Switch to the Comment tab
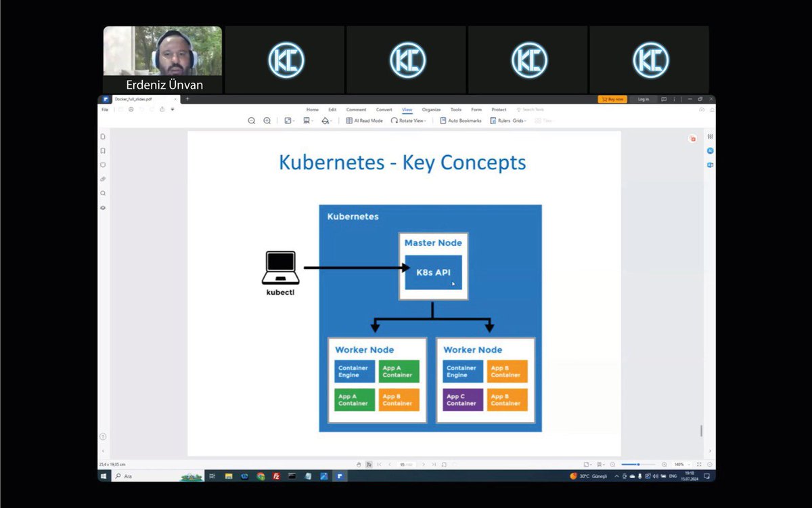The width and height of the screenshot is (812, 508). tap(356, 109)
